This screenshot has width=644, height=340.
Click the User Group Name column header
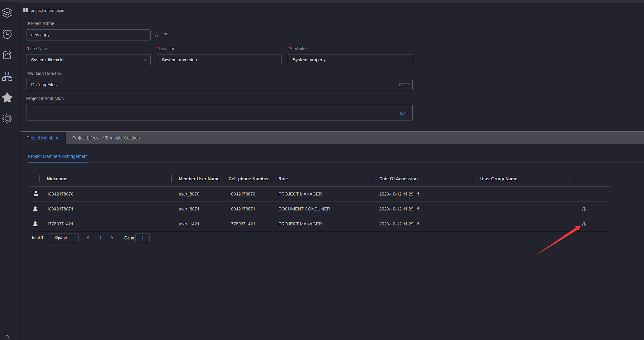(499, 179)
